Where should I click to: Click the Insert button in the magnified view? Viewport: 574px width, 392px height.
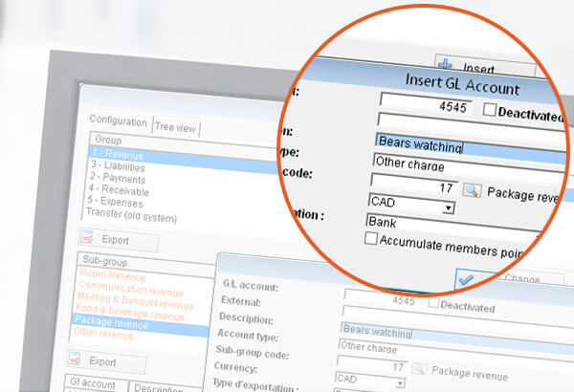(x=485, y=66)
